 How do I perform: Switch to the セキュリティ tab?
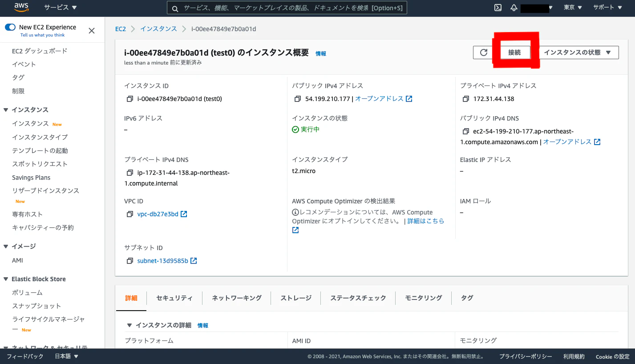174,298
